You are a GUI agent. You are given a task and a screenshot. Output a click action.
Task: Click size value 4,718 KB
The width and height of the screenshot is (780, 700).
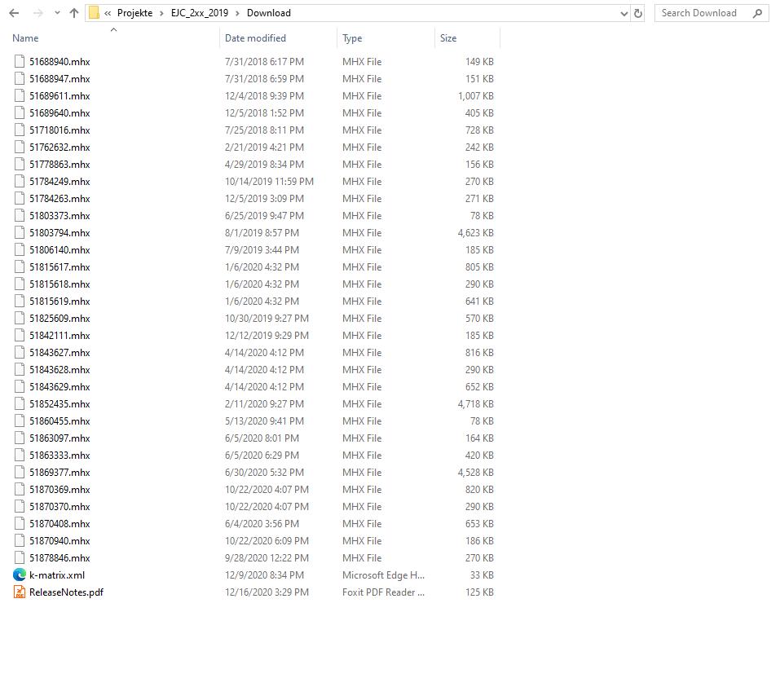[475, 404]
